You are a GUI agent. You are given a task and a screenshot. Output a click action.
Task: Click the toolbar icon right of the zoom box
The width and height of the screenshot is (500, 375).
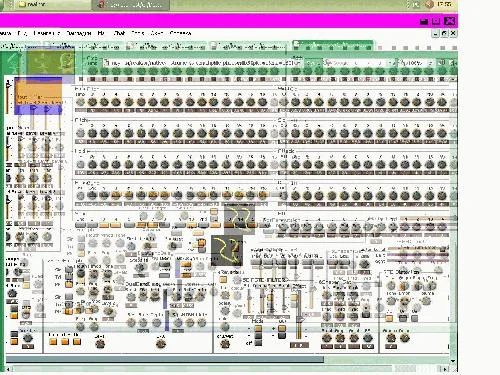pos(443,62)
